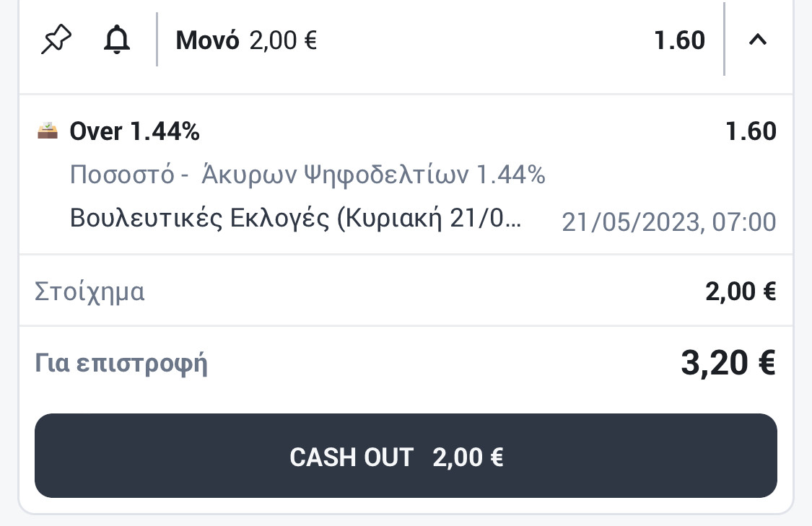Click the 2,00 € amount inside the Cash Out button
The height and width of the screenshot is (526, 812).
coord(468,457)
